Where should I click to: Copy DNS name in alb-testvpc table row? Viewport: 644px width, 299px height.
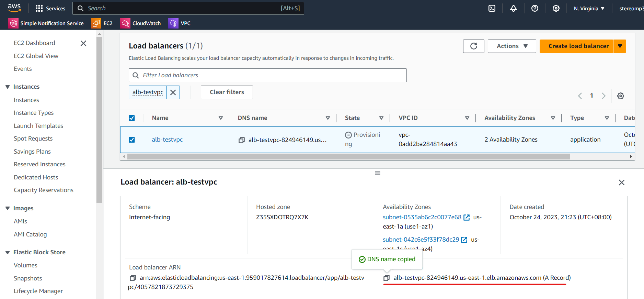pos(242,140)
